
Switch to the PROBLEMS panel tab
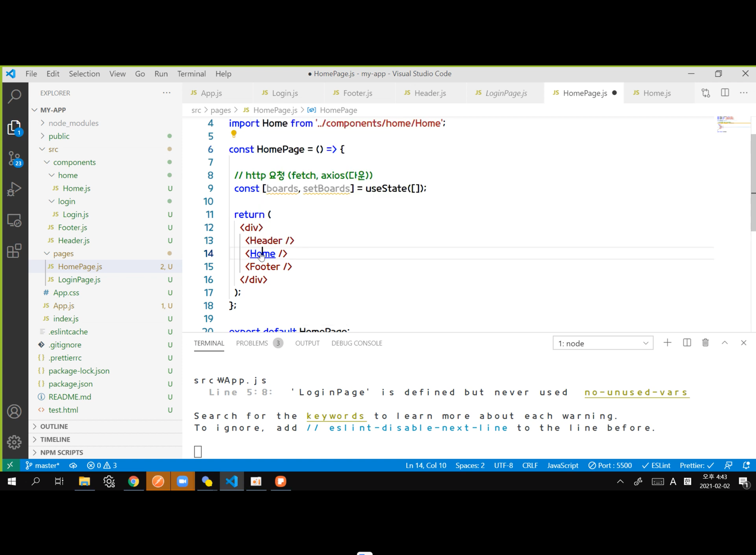coord(259,343)
